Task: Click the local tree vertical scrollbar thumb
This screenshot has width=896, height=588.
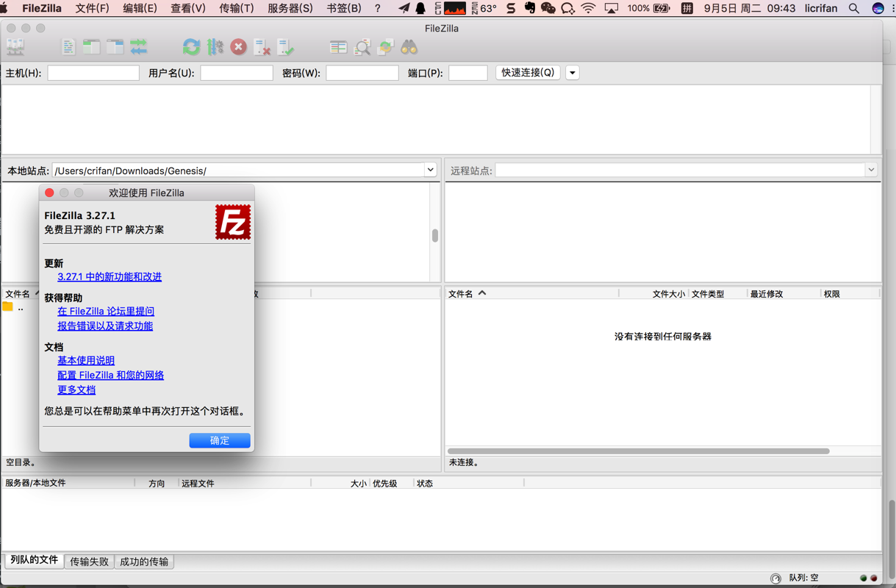Action: click(x=435, y=235)
